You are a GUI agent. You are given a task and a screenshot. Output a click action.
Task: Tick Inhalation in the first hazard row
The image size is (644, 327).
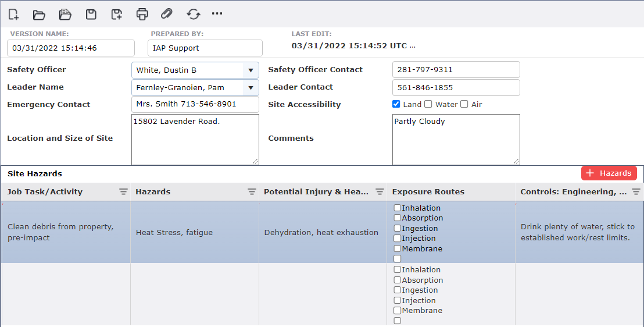pyautogui.click(x=397, y=208)
